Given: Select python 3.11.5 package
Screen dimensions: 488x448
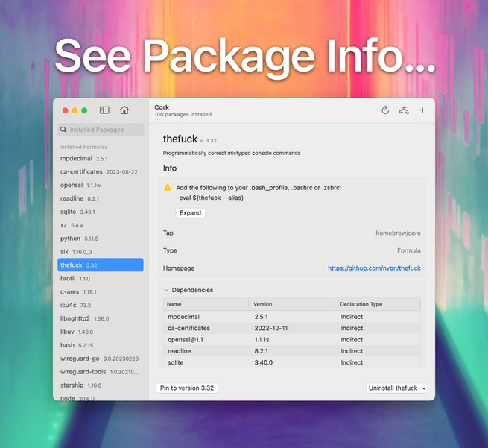Looking at the screenshot, I should [101, 239].
